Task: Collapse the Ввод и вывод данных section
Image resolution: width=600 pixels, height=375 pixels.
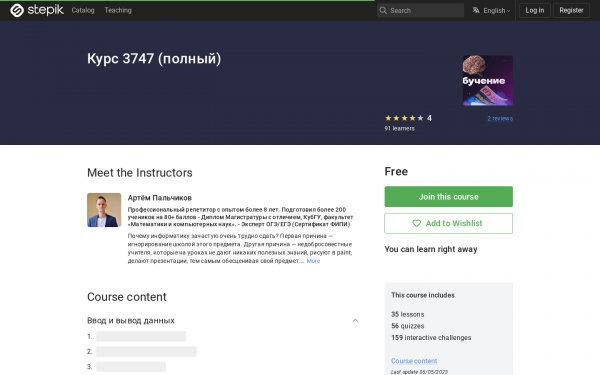Action: pyautogui.click(x=355, y=320)
